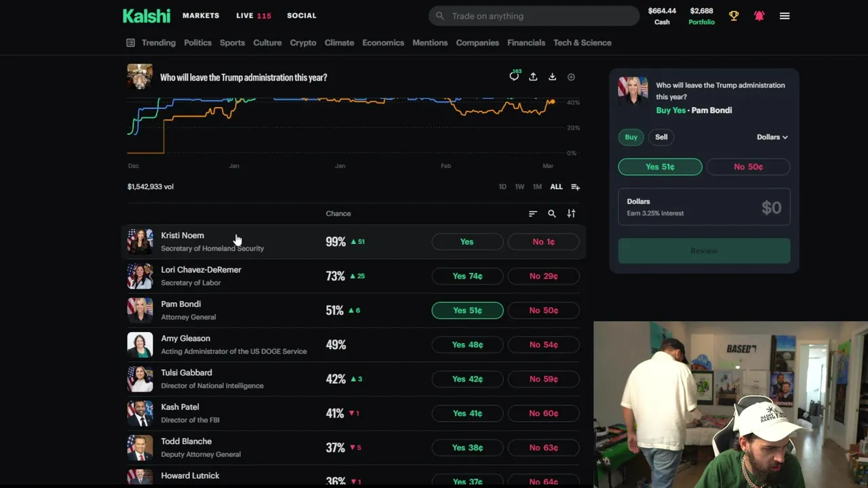
Task: Click the filter lines icon above the list
Action: point(533,213)
